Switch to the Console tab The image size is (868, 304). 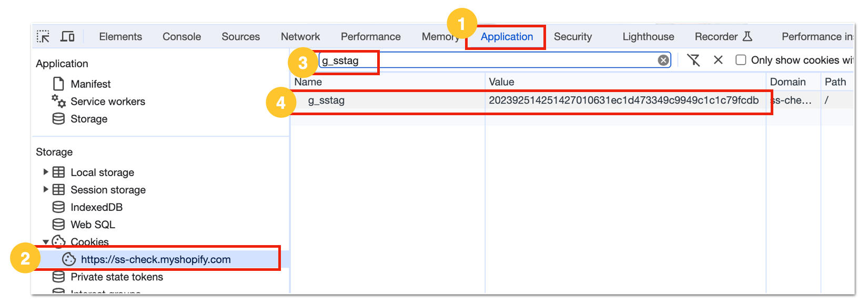[x=181, y=37]
